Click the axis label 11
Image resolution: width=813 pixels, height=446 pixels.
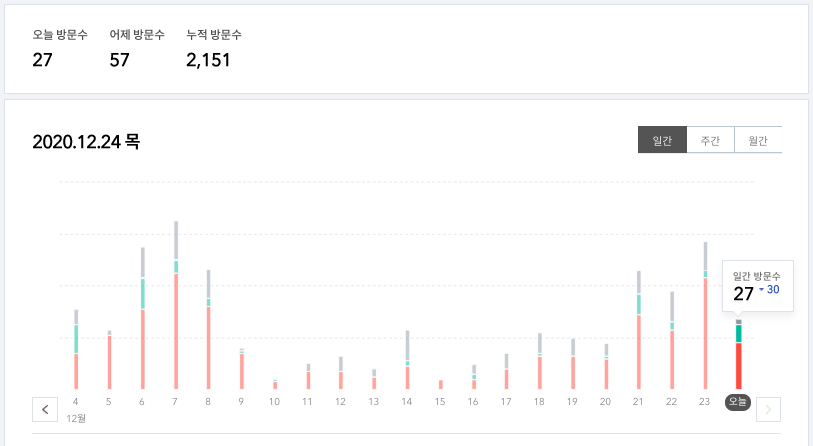click(x=307, y=401)
